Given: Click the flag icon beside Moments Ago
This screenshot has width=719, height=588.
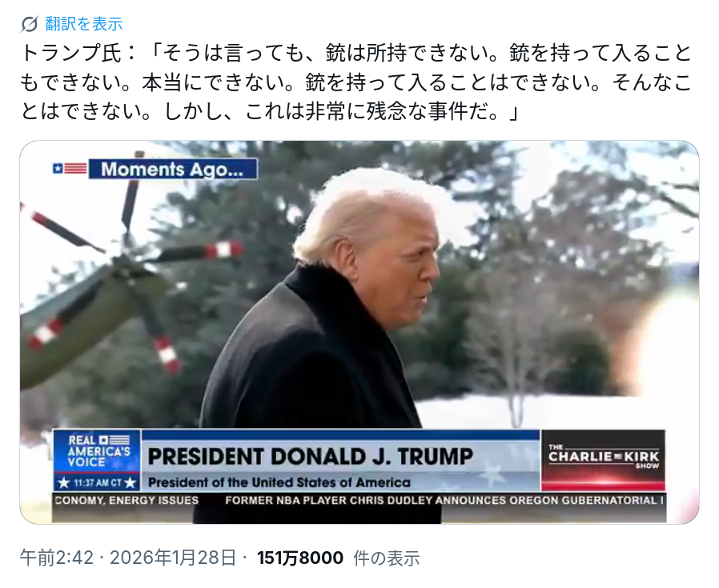Looking at the screenshot, I should point(70,169).
